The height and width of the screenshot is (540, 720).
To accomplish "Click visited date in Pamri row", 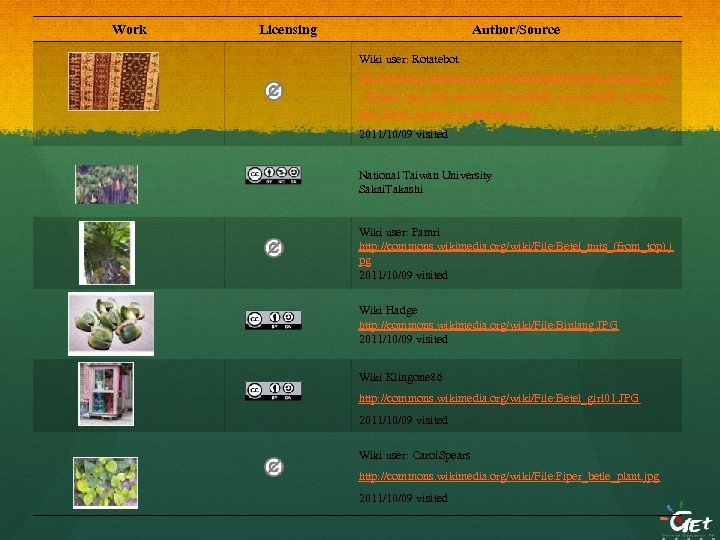I will (403, 275).
